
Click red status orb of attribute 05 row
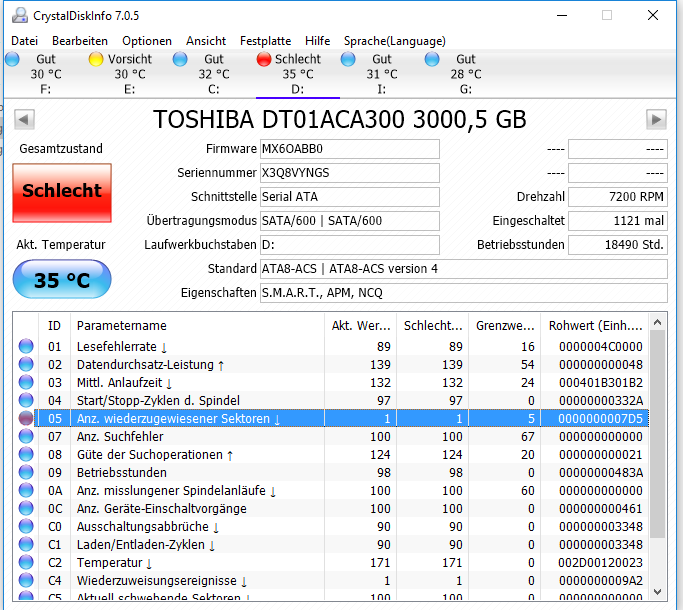coord(26,418)
